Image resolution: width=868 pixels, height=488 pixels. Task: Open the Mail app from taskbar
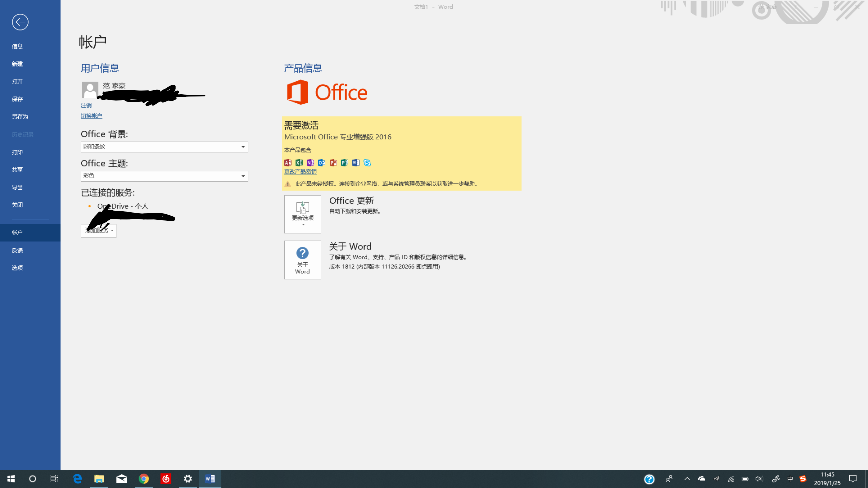(122, 479)
